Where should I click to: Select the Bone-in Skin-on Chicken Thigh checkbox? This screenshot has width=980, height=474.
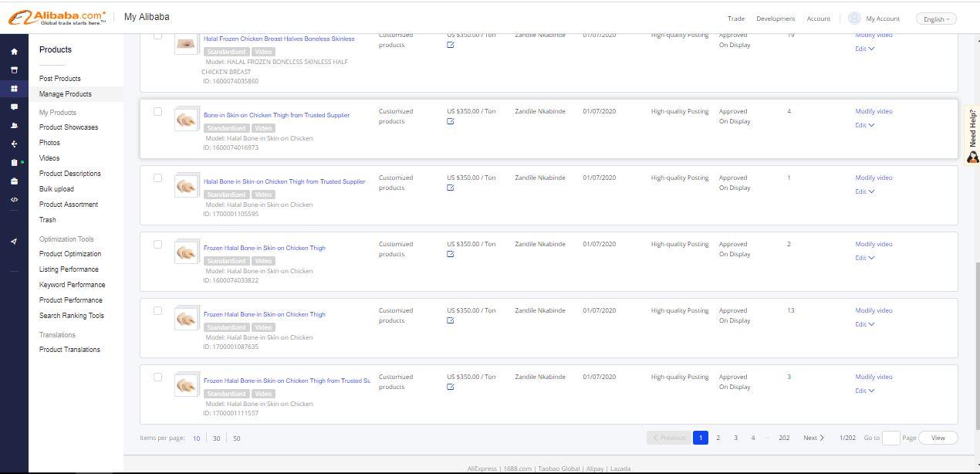[x=157, y=112]
